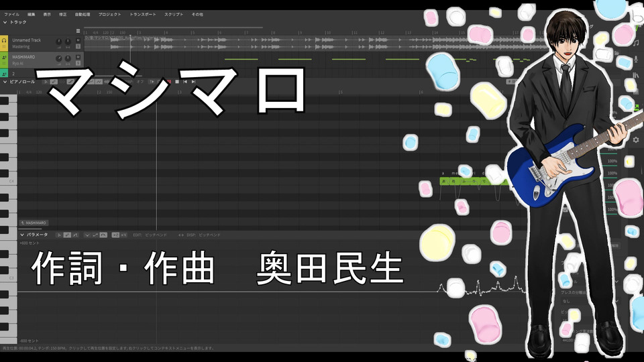Viewport: 644px width, 362px height.
Task: Collapse the パラメータ panel
Action: pos(21,235)
